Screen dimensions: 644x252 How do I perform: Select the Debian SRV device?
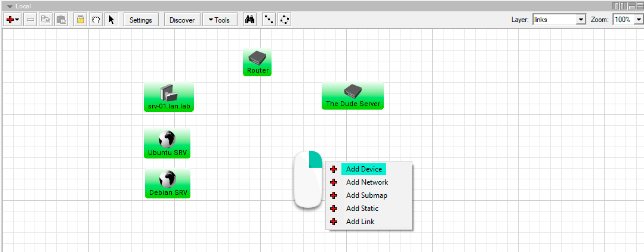[168, 183]
